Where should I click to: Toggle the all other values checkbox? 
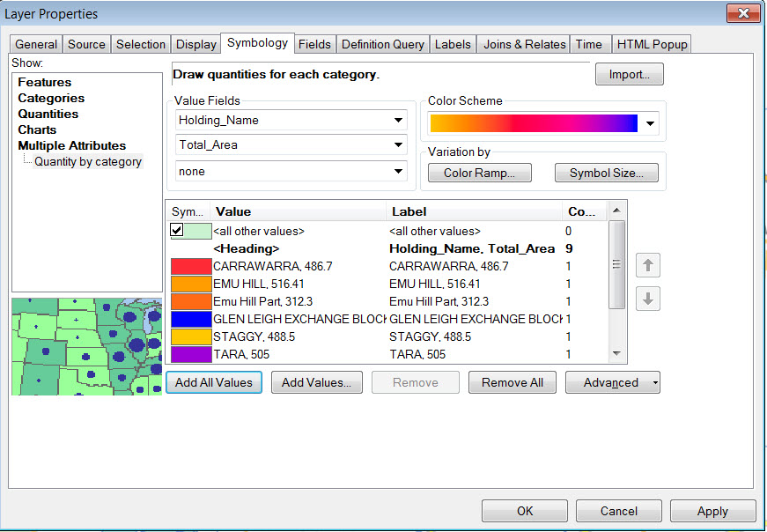click(x=177, y=230)
